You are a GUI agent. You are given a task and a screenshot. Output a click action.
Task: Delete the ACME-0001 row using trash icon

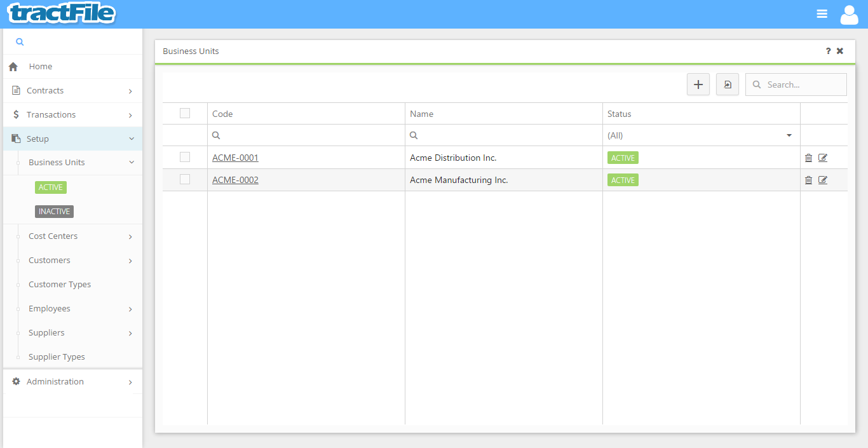pos(808,158)
